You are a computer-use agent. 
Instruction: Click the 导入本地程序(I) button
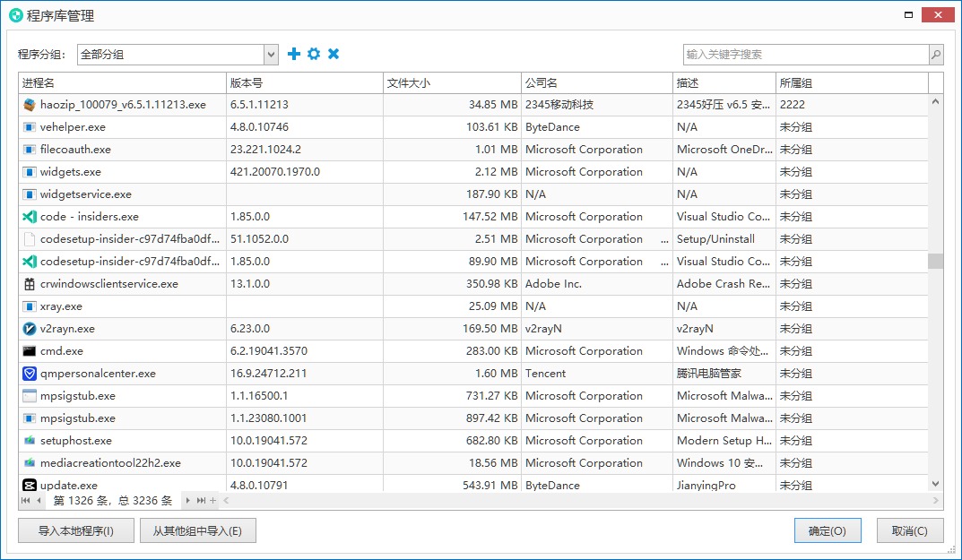coord(76,531)
